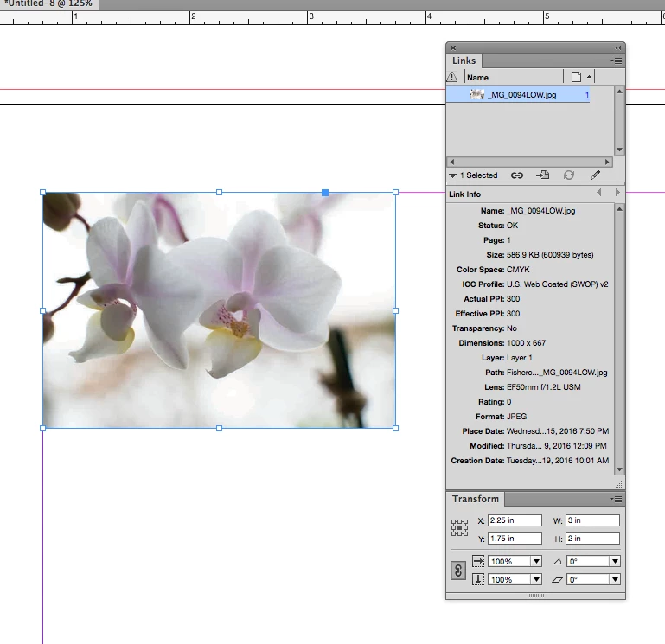
Task: Click the top-left frame handle
Action: coord(43,193)
